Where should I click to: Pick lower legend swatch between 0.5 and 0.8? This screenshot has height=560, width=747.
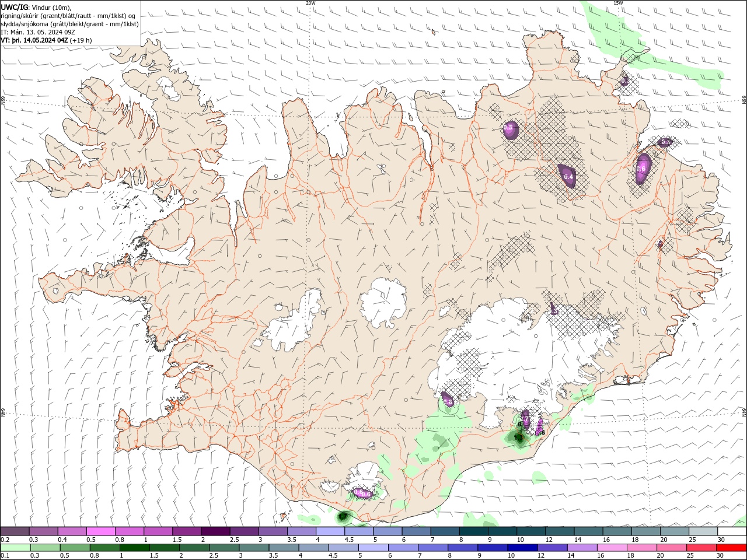pyautogui.click(x=76, y=548)
